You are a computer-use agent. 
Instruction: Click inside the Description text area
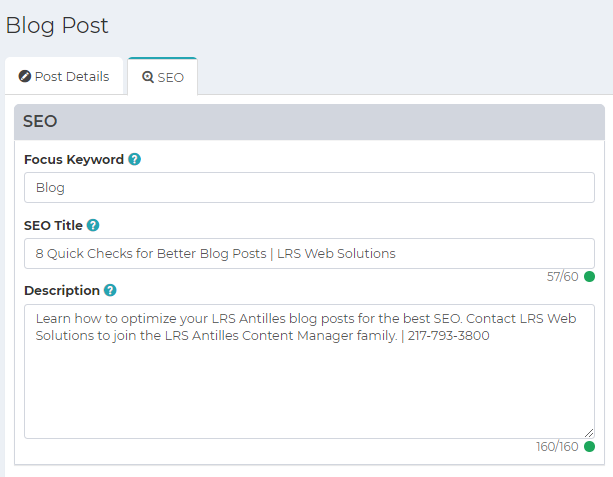click(309, 371)
